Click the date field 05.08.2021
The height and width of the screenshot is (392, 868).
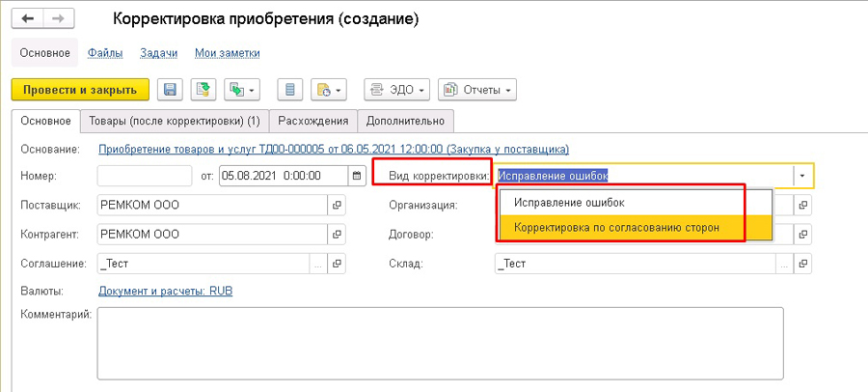(284, 176)
